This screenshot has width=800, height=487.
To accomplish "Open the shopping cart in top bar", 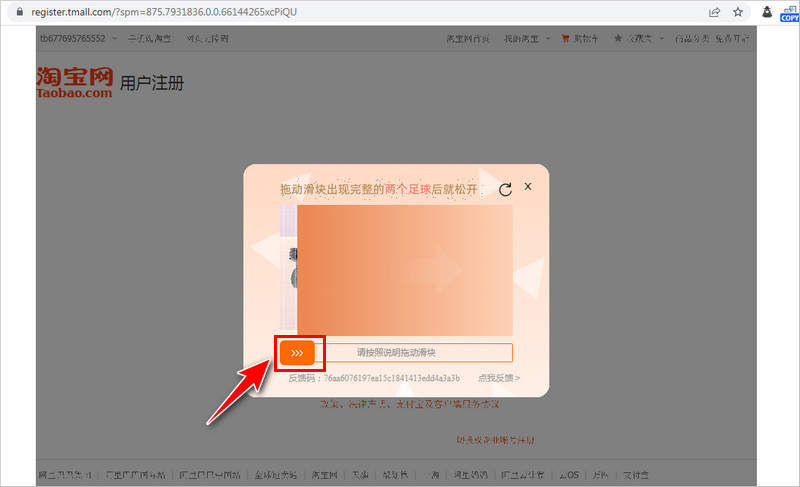I will [580, 39].
